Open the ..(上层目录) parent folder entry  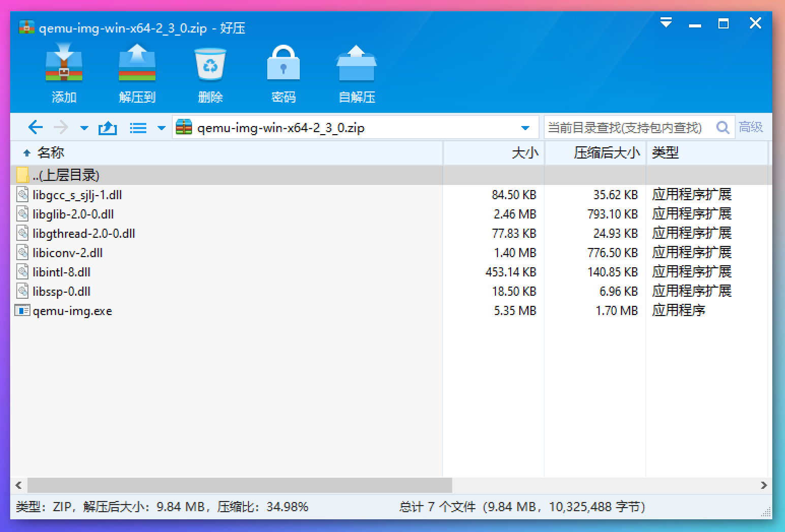tap(65, 175)
